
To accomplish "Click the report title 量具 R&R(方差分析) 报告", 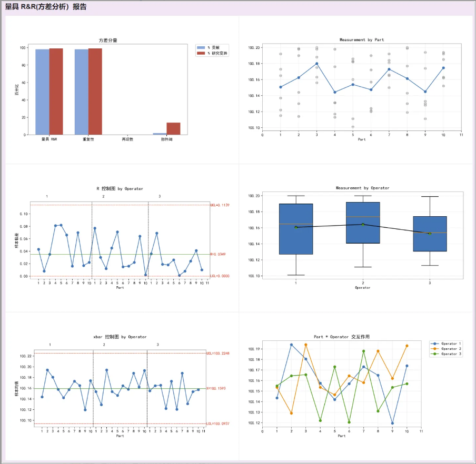I will click(46, 7).
